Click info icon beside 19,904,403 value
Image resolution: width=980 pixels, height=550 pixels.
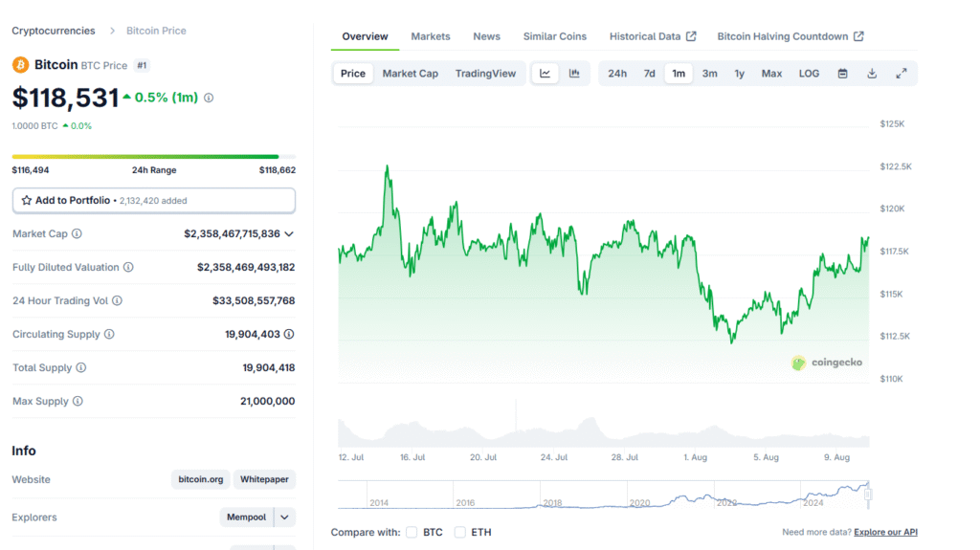pos(289,335)
